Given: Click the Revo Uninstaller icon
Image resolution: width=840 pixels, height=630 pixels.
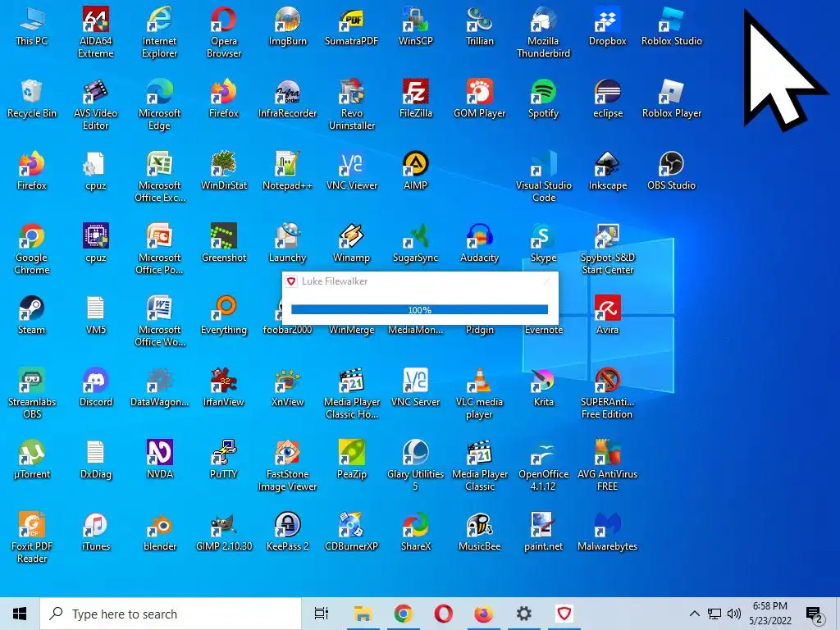Looking at the screenshot, I should coord(351,104).
